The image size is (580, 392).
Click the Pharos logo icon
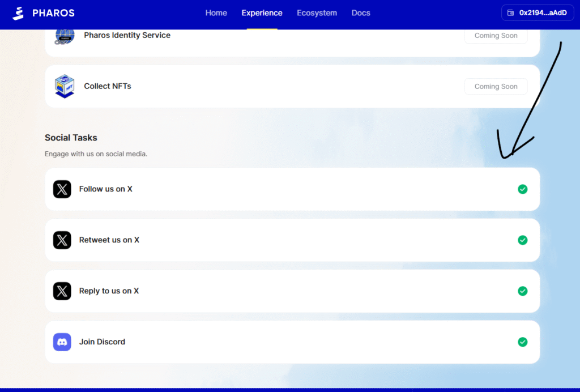18,14
